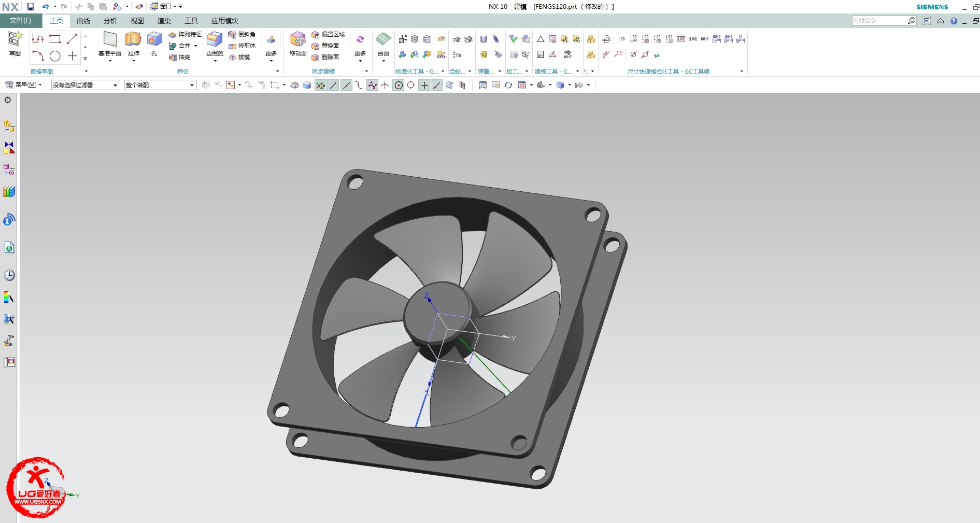Viewport: 980px width, 523px height.
Task: Select the circle sketch tool
Action: click(x=55, y=56)
